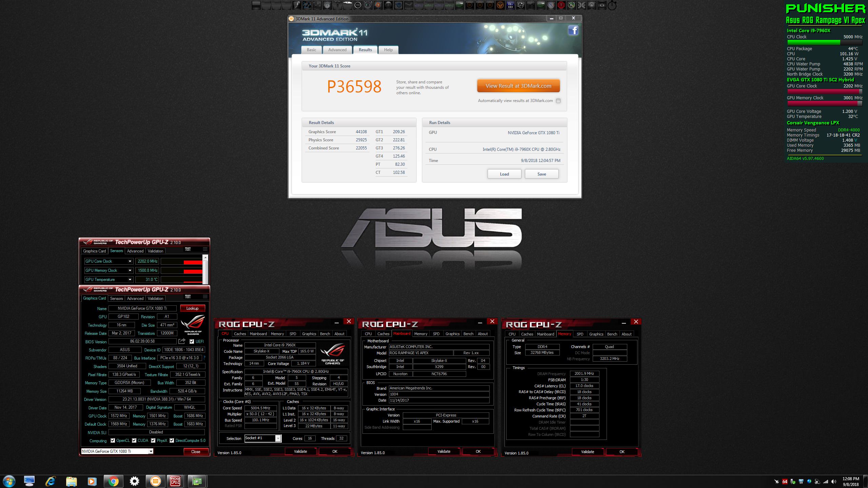Click the camera icon in GPU-Z Graphics Card window

[188, 297]
